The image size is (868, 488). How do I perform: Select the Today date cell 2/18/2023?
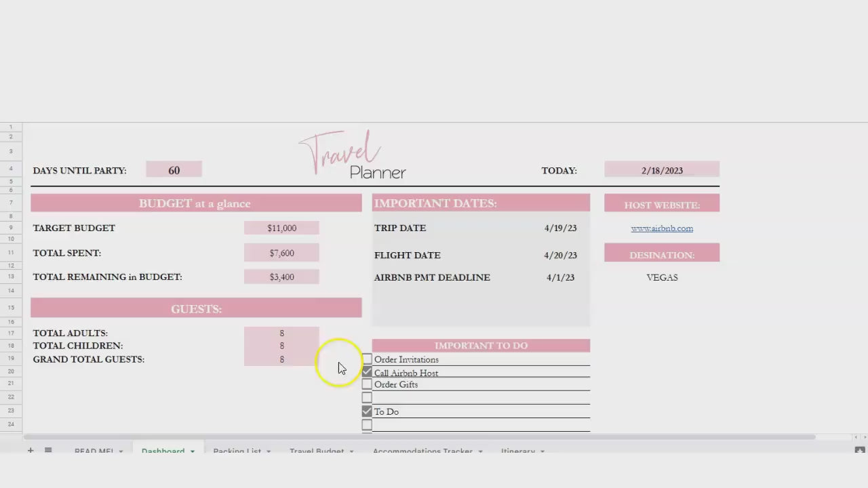coord(662,170)
